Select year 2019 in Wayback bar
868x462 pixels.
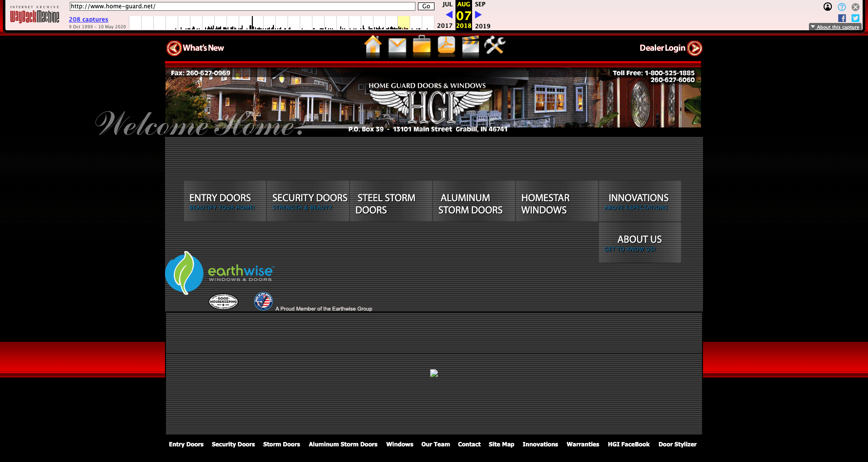click(x=483, y=26)
